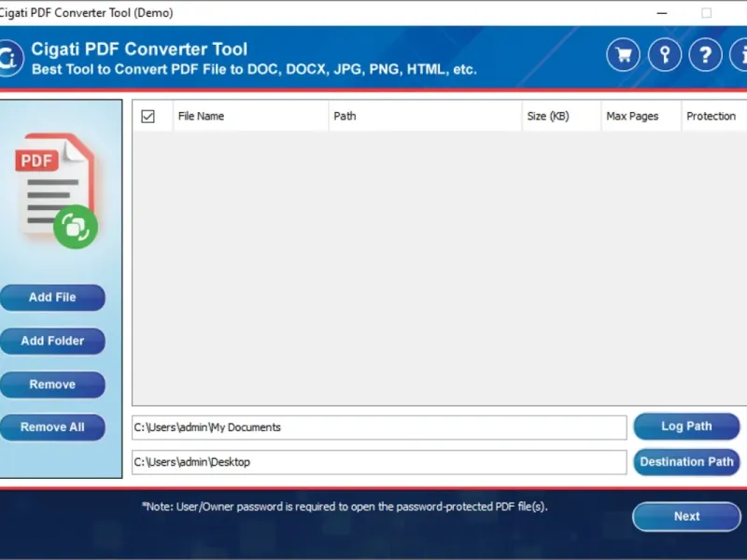Click the info icon at header edge
Image resolution: width=747 pixels, height=560 pixels.
(740, 55)
